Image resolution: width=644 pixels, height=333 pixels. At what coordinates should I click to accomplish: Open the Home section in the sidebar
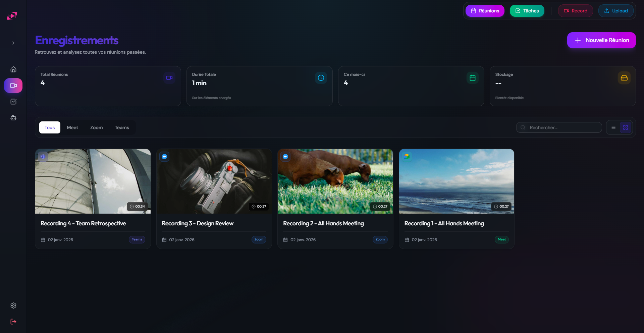click(x=13, y=69)
